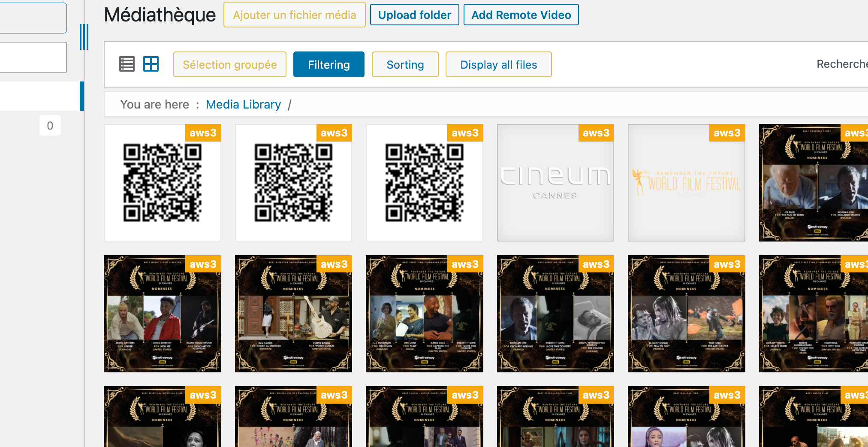Click Display all files button
The image size is (868, 447).
(499, 64)
